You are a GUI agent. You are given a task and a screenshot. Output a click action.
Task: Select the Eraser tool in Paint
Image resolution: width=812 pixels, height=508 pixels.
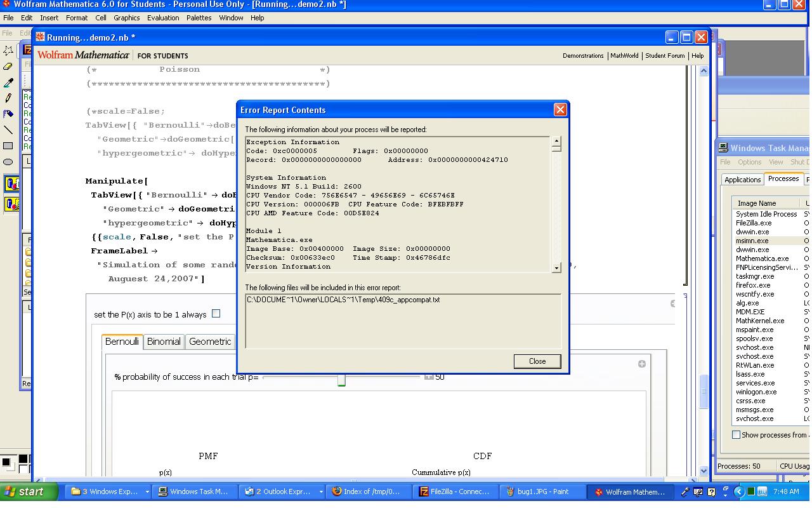click(8, 66)
